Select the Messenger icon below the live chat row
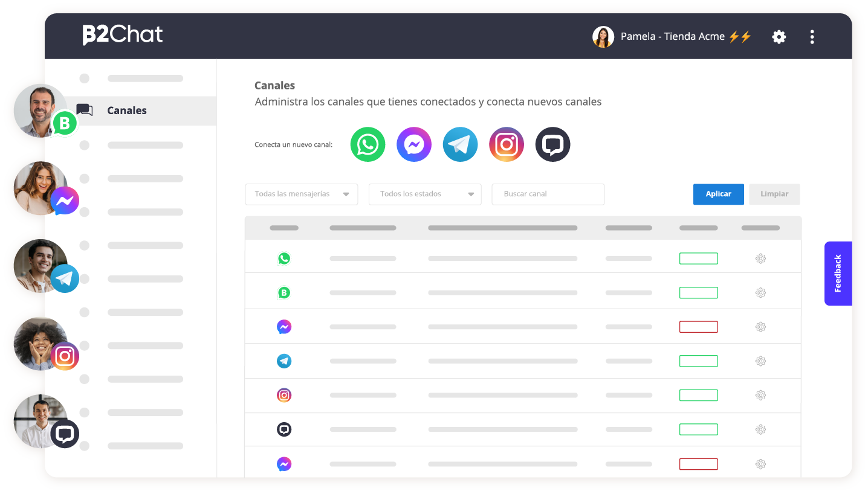Viewport: 868px width, 494px height. (x=284, y=464)
